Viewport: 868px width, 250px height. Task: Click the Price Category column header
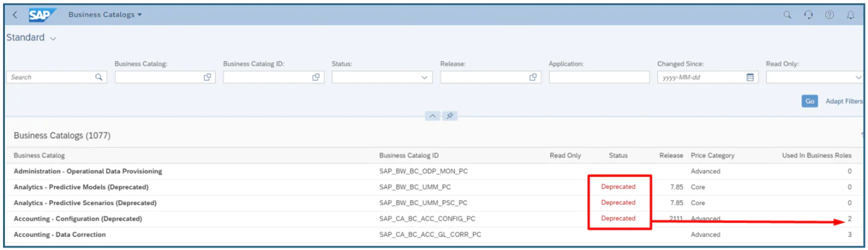click(712, 156)
